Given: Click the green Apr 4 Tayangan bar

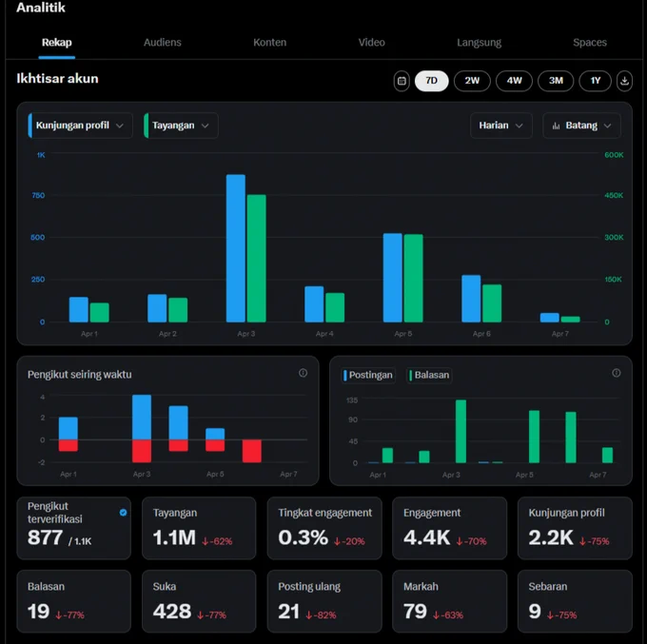Looking at the screenshot, I should 335,307.
